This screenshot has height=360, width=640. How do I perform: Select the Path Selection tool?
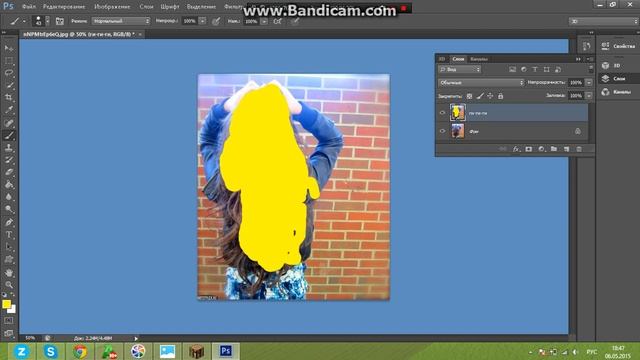pos(9,247)
